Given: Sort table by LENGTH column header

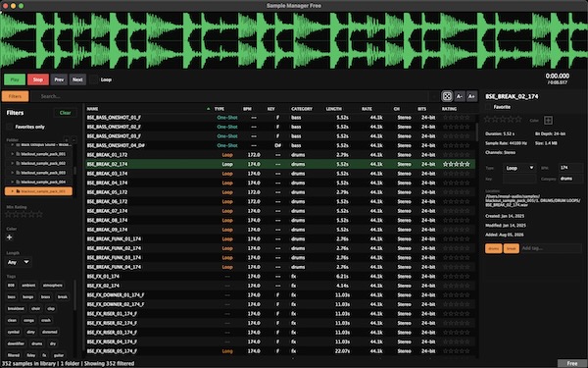Looking at the screenshot, I should click(334, 109).
